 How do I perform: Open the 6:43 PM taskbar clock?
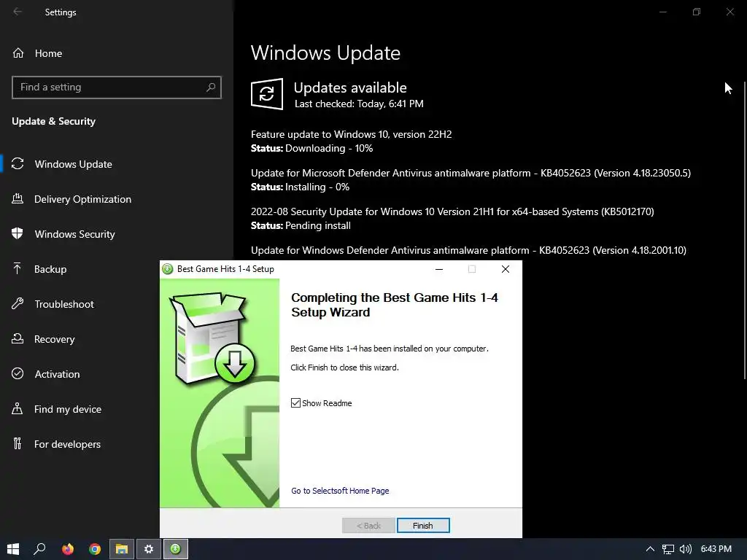point(716,549)
